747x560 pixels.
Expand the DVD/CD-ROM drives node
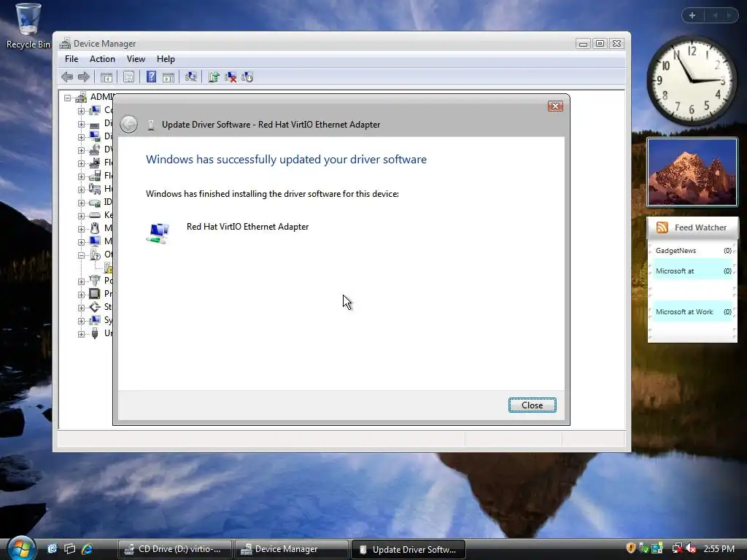click(x=81, y=150)
